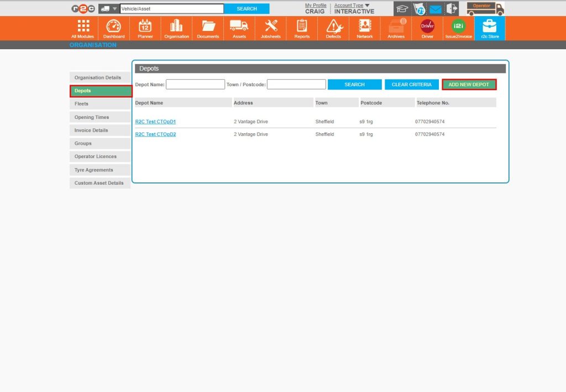Click the Add New Depot button
Screen dimensions: 566x392
pos(469,85)
